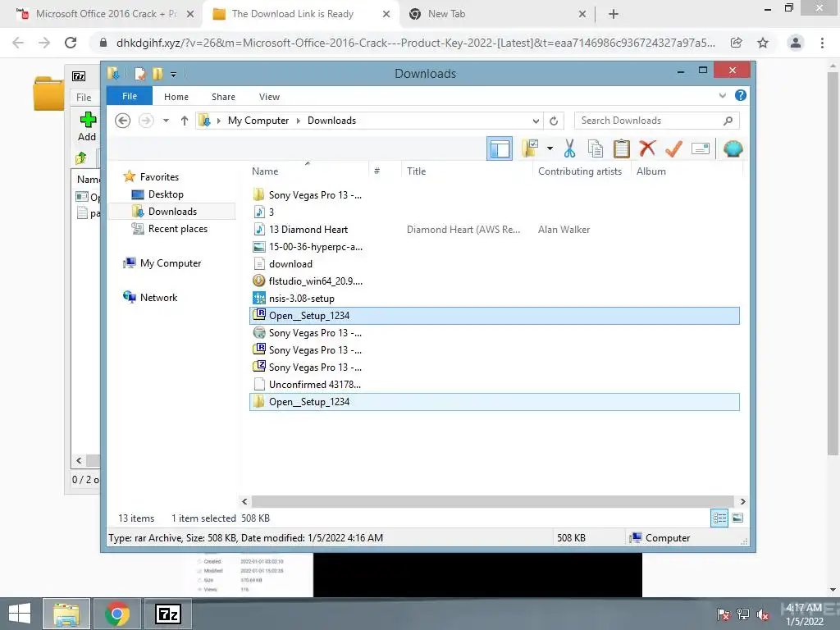
Task: Click the search magnifier icon
Action: pos(728,121)
